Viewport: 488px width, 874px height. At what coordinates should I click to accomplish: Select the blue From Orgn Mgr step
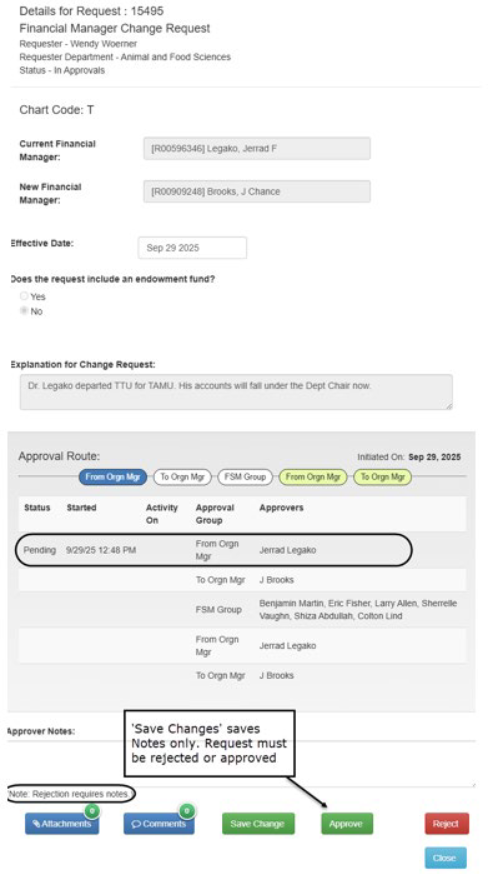point(113,477)
